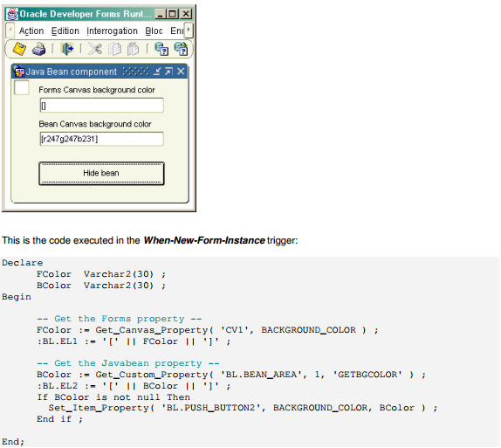Image resolution: width=501 pixels, height=448 pixels.
Task: Open the Action menu
Action: click(x=31, y=31)
